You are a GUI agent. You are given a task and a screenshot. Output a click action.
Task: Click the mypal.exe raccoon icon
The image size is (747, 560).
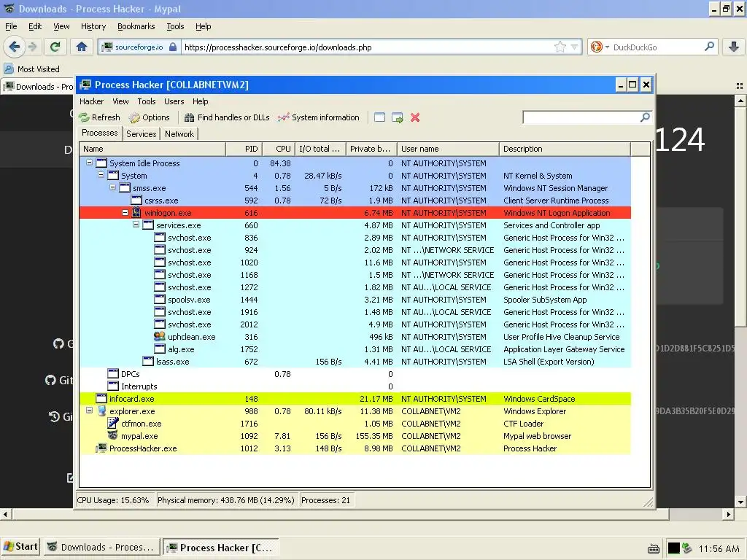(113, 435)
